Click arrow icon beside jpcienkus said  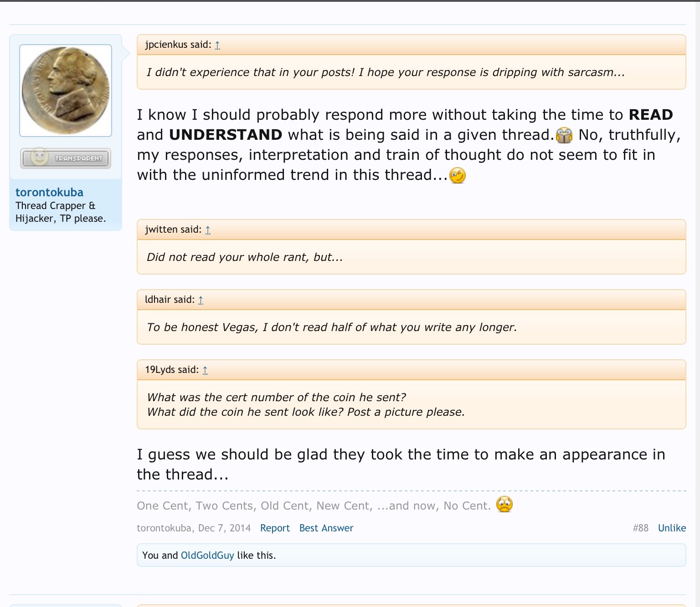coord(217,45)
